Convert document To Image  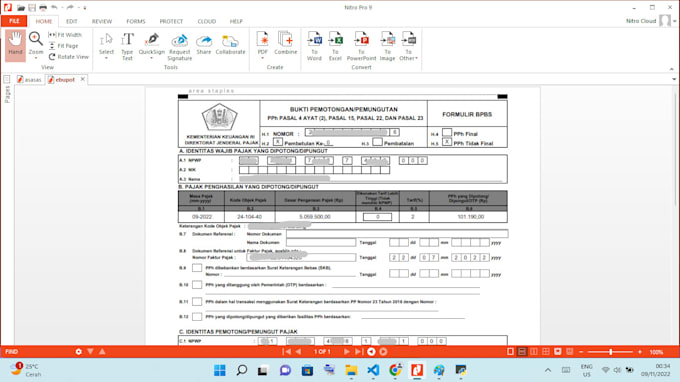point(387,46)
